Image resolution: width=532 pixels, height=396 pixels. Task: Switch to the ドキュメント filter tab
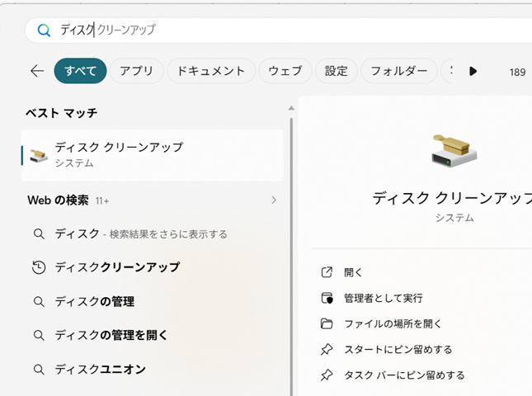pos(210,71)
